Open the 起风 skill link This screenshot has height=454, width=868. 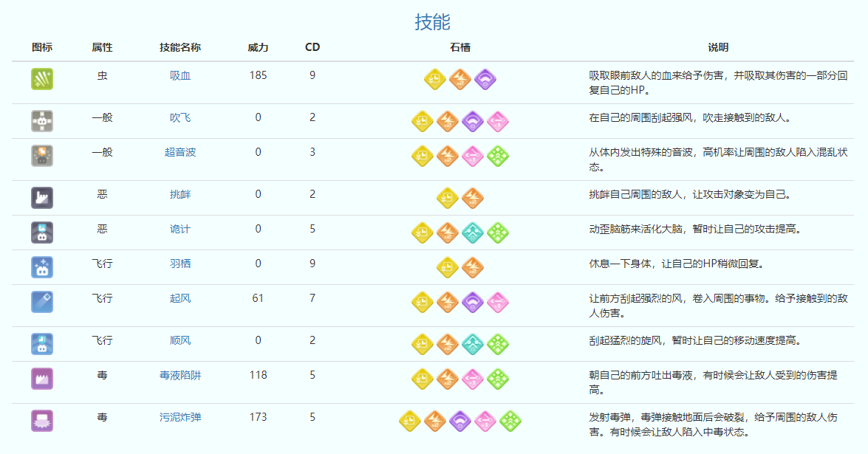[180, 299]
